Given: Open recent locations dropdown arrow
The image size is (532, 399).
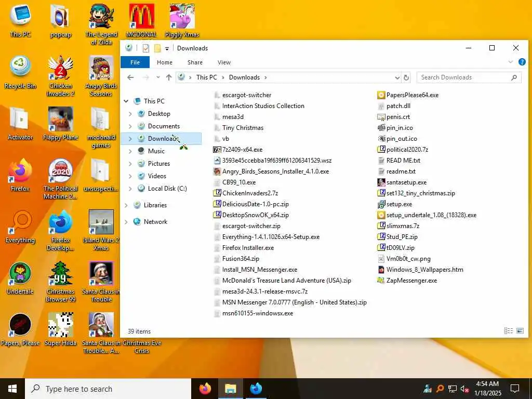Looking at the screenshot, I should pos(158,77).
